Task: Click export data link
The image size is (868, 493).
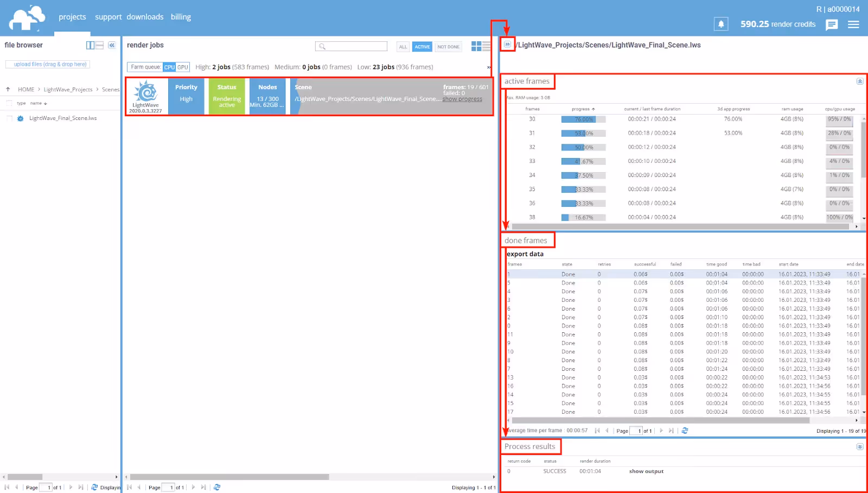Action: [x=525, y=254]
